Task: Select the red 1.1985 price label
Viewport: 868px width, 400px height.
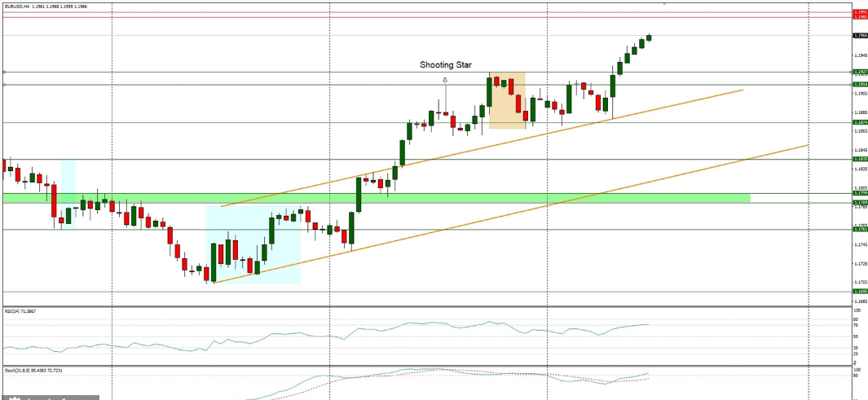Action: [x=860, y=17]
